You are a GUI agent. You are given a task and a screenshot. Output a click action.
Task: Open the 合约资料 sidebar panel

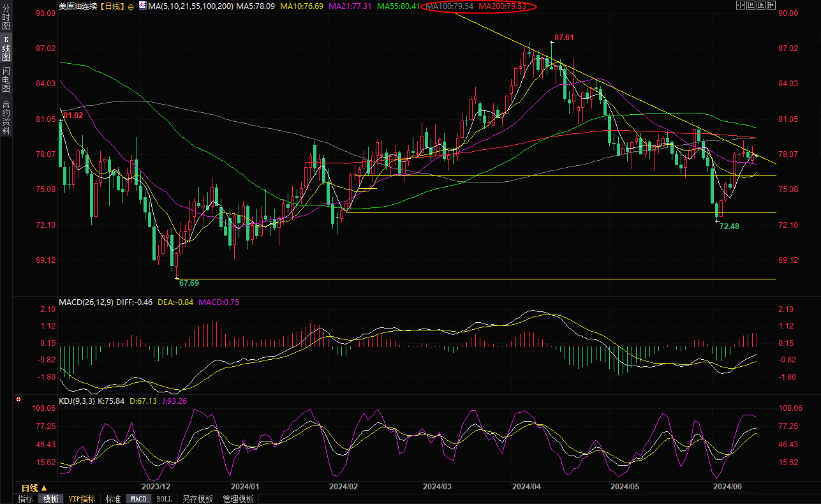click(6, 117)
